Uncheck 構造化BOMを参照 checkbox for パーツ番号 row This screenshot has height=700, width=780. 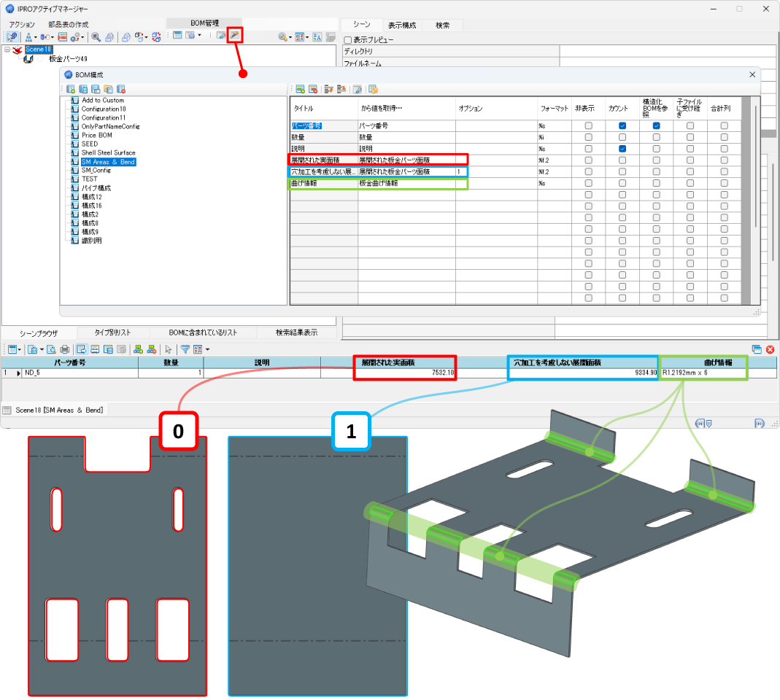tap(656, 125)
